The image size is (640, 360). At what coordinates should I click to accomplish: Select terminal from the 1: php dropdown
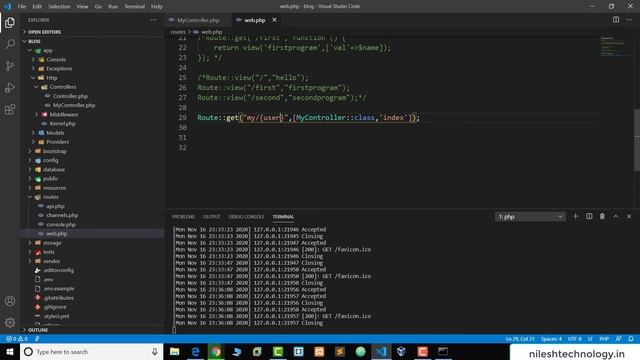click(530, 217)
